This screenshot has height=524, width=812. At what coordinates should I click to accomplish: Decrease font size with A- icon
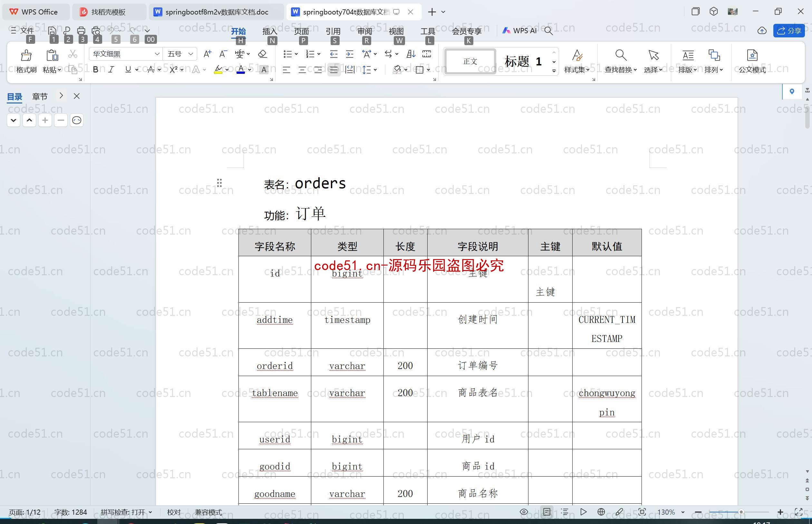click(x=223, y=54)
